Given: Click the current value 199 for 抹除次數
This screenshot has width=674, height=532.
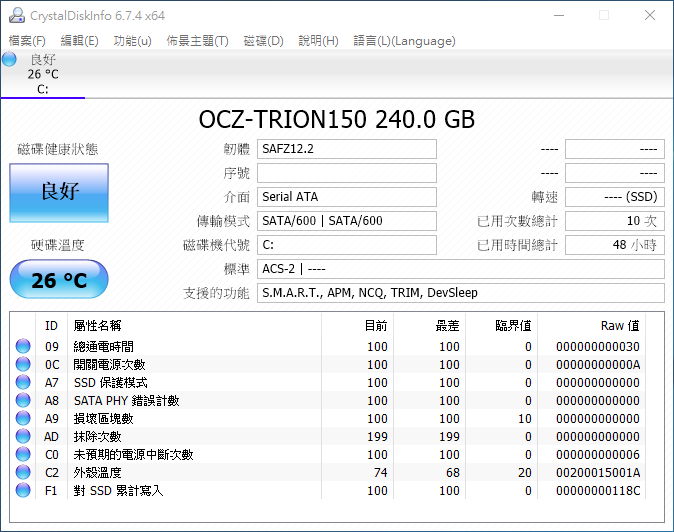Looking at the screenshot, I should point(377,437).
